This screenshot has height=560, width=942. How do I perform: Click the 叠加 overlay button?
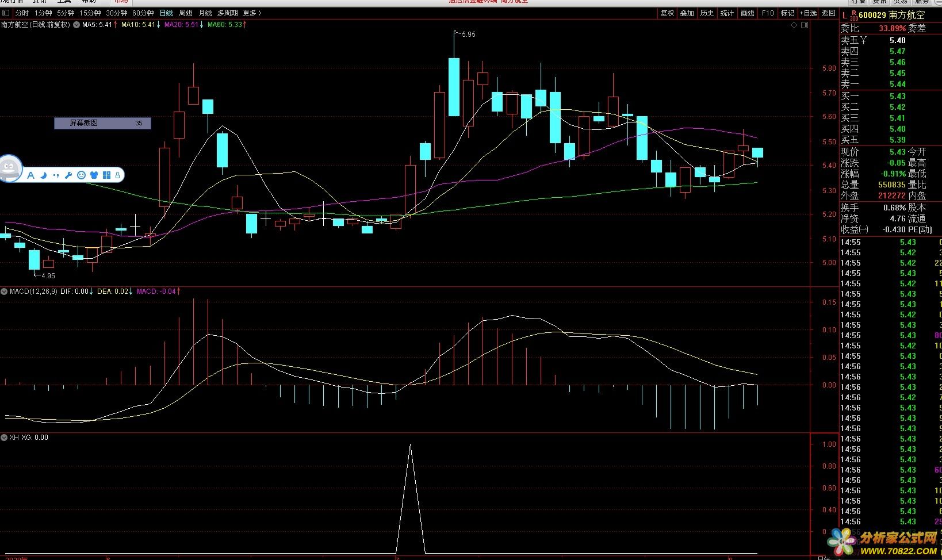(x=687, y=13)
